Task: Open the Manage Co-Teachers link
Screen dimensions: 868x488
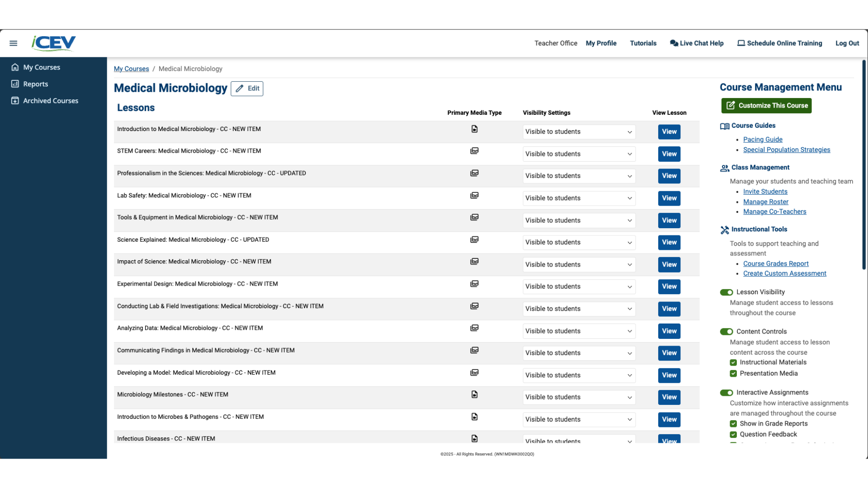Action: pyautogui.click(x=775, y=212)
